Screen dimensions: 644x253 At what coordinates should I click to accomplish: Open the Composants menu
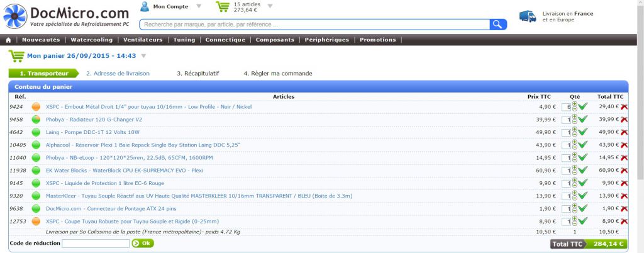pyautogui.click(x=275, y=40)
